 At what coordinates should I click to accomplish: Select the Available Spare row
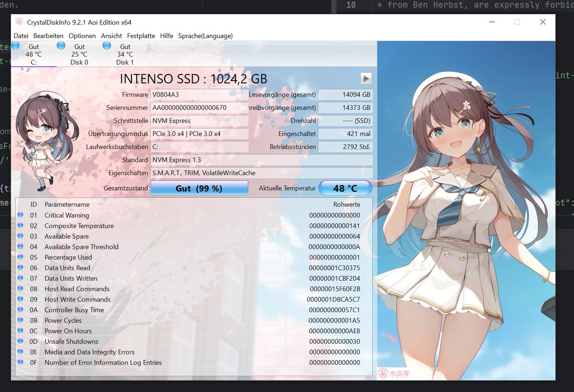click(189, 236)
